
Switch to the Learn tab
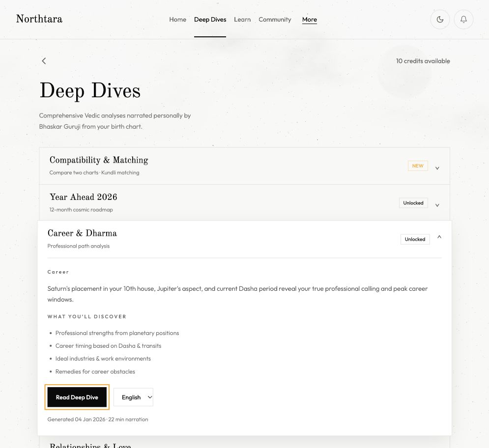pyautogui.click(x=242, y=19)
